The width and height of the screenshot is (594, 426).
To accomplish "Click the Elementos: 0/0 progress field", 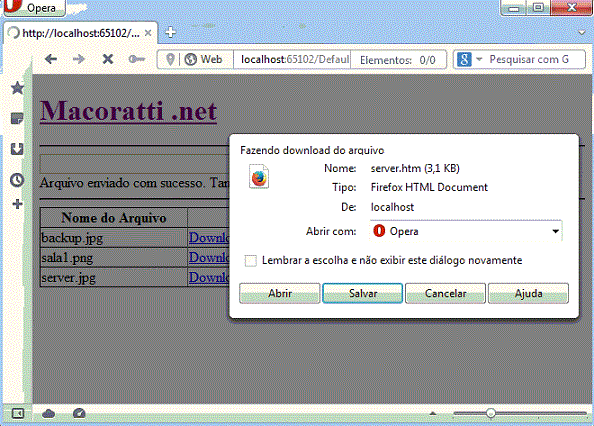I will (x=398, y=60).
